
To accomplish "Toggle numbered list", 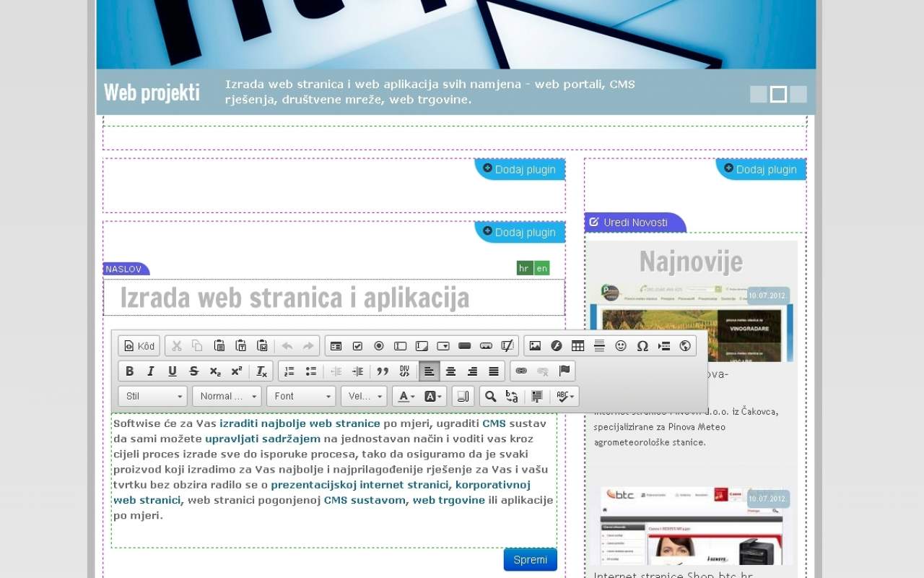I will point(289,371).
